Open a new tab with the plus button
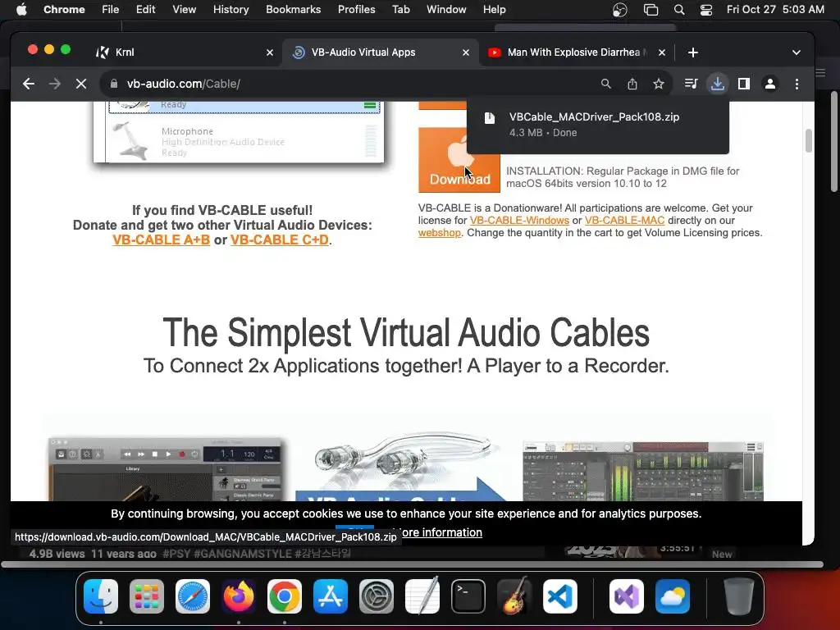Image resolution: width=840 pixels, height=630 pixels. [x=692, y=52]
